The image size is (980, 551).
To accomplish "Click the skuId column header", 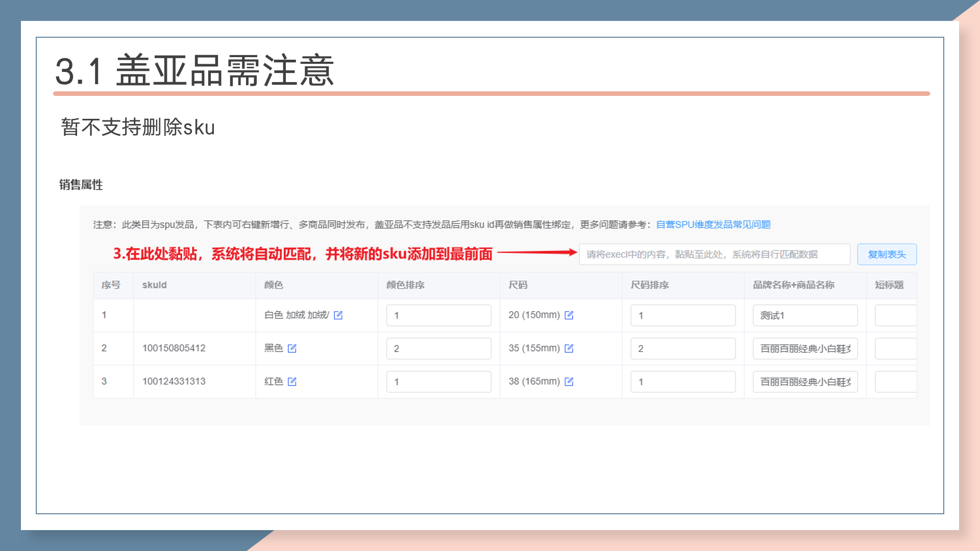I will [x=155, y=285].
